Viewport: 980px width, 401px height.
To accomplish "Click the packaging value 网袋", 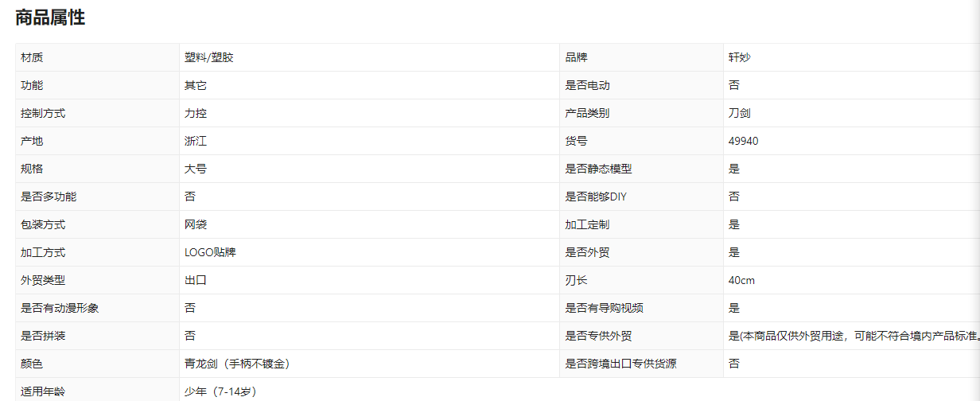I will [x=196, y=224].
